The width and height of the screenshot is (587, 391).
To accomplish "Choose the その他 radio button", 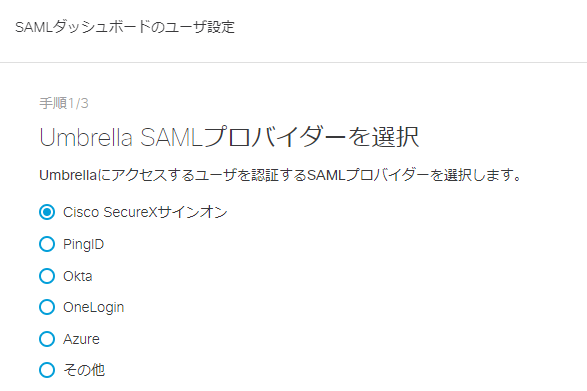I will coord(47,370).
